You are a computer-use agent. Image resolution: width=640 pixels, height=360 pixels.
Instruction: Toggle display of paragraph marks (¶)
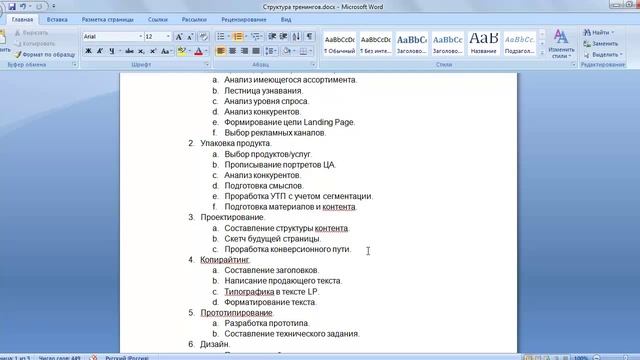pyautogui.click(x=310, y=37)
